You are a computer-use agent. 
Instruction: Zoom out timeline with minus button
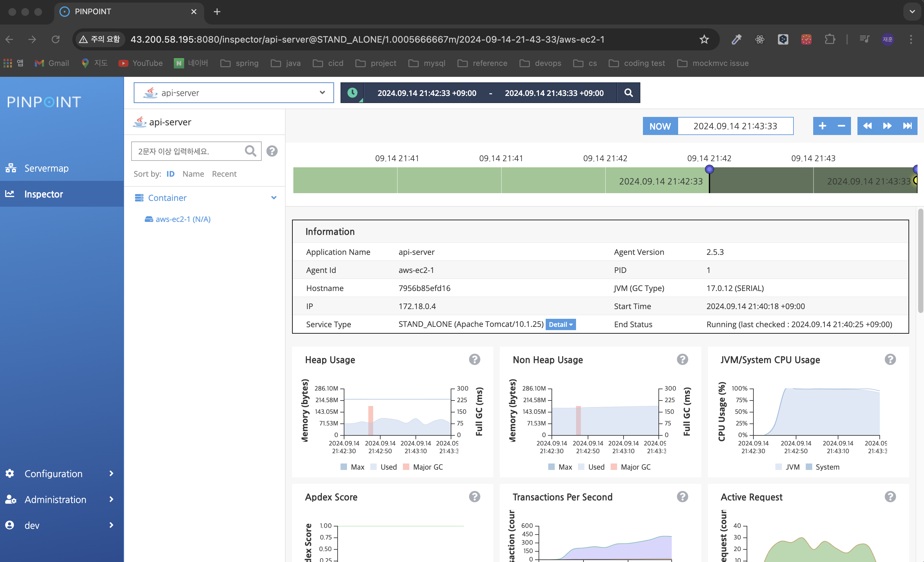tap(841, 126)
